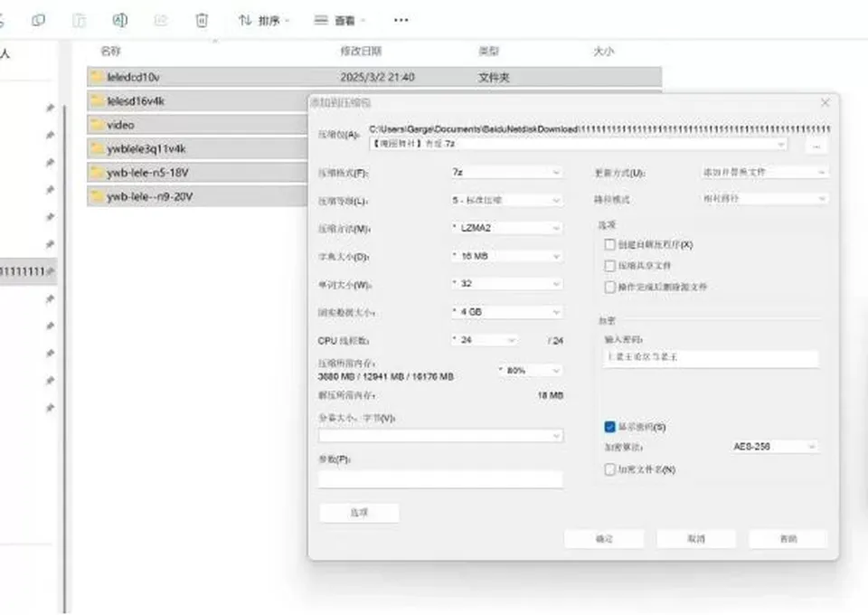Click the copy icon in Explorer toolbar
The image size is (868, 615).
[38, 21]
